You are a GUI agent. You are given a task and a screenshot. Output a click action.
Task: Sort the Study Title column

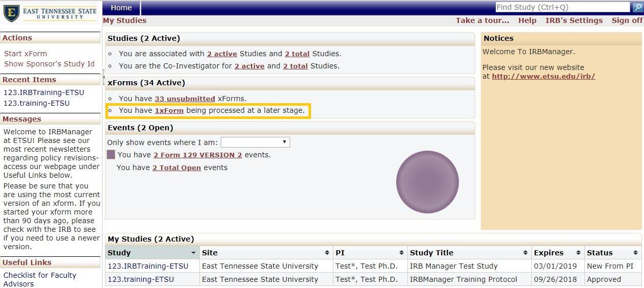click(x=525, y=253)
